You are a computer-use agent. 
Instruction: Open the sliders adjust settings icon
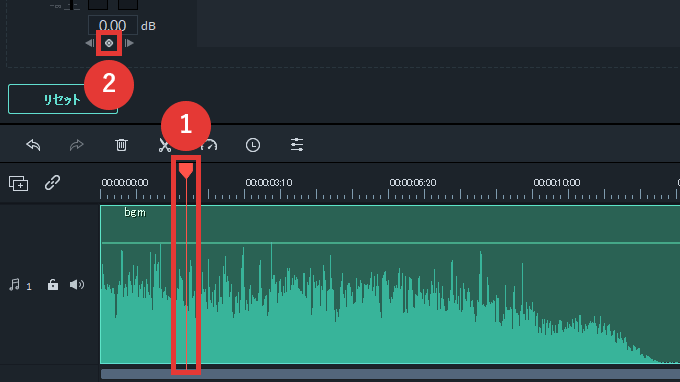click(297, 144)
